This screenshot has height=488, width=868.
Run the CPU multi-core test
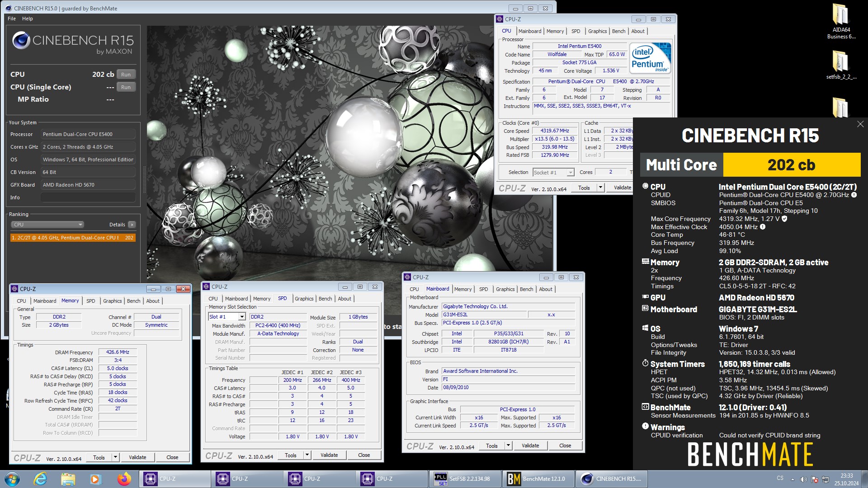point(126,75)
